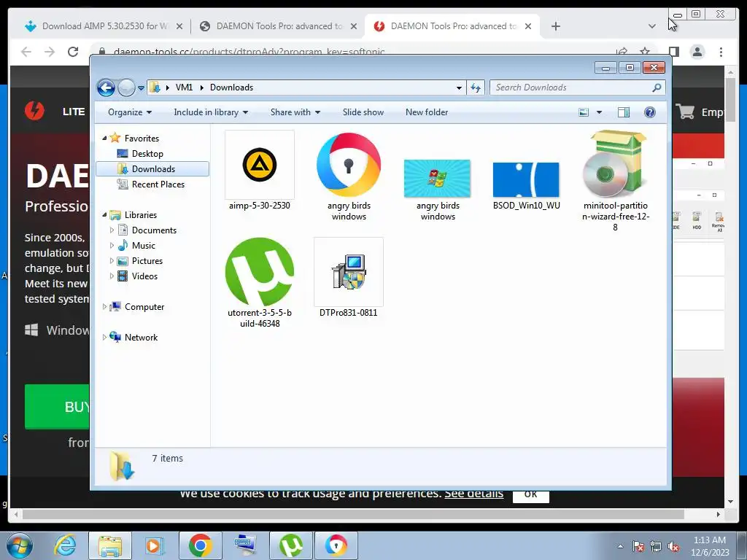Select Downloads in the navigation pane

tap(152, 169)
